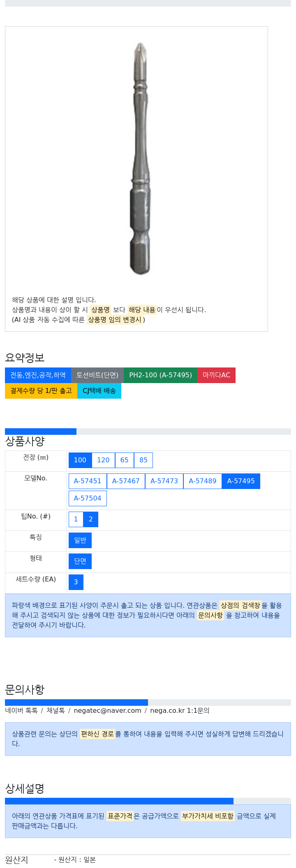Viewport: 296px width, 868px height.
Task: Open the 전동,엔진,공작,하역 category tag
Action: coord(38,375)
